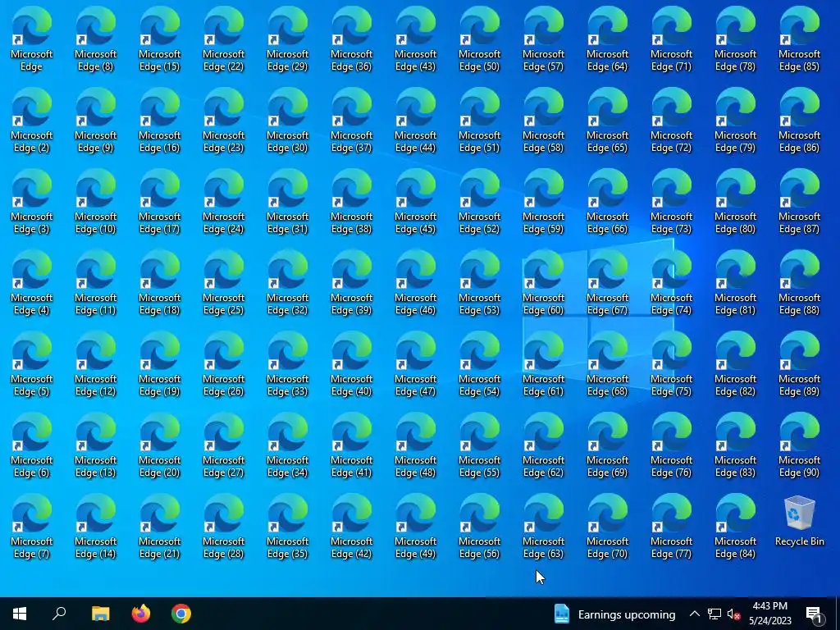Image resolution: width=840 pixels, height=630 pixels.
Task: Select the Microsoft Edge (74) shortcut
Action: tap(672, 283)
